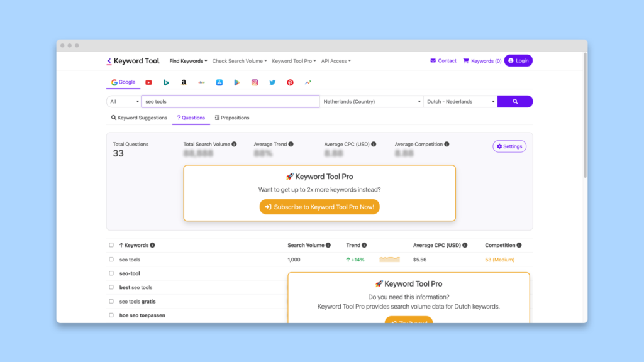
Task: Open the Settings button
Action: pos(509,146)
